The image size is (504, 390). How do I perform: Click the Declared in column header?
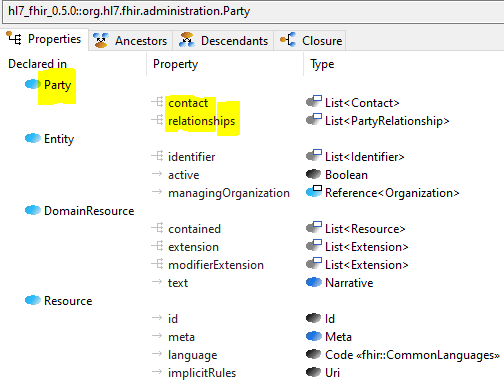tap(37, 64)
